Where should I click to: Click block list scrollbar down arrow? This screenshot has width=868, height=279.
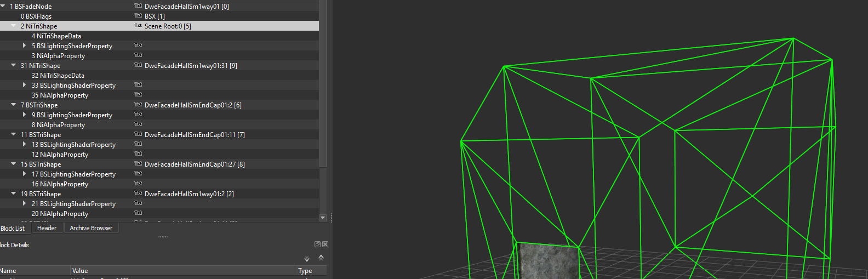(x=323, y=218)
